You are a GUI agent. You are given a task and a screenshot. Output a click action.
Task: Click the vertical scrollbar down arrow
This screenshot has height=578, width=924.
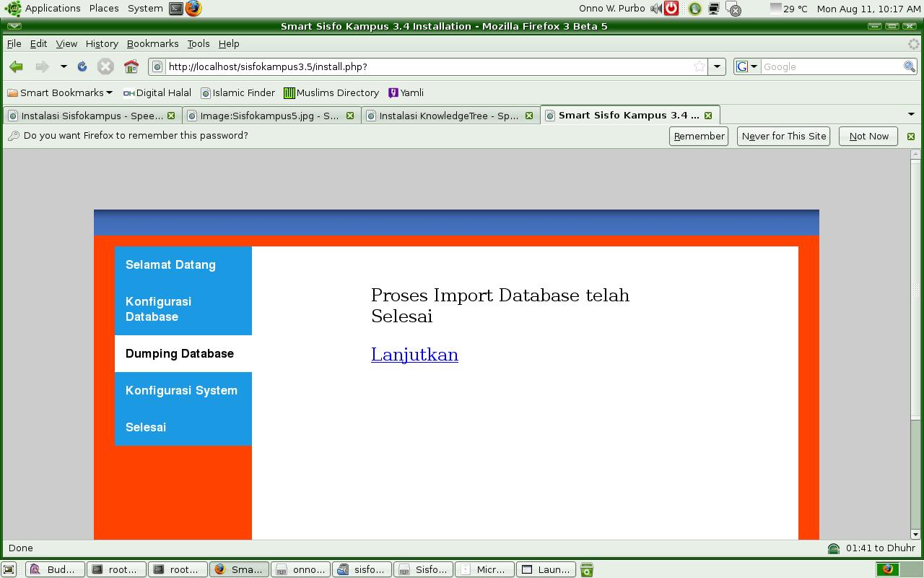click(x=915, y=534)
